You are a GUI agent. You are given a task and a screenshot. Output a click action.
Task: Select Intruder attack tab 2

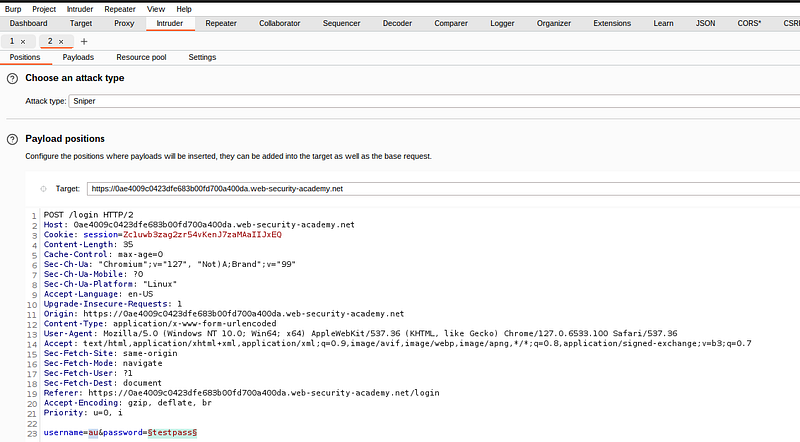point(50,41)
